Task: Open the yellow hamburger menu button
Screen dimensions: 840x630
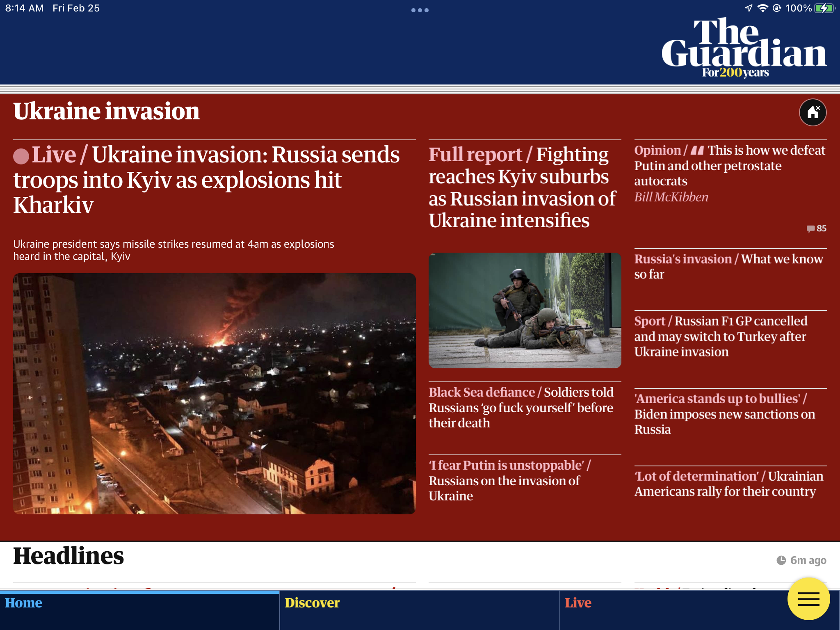Action: (x=808, y=599)
